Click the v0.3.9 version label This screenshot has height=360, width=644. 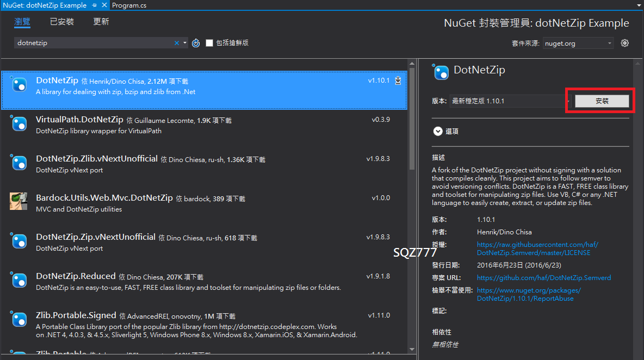[381, 120]
